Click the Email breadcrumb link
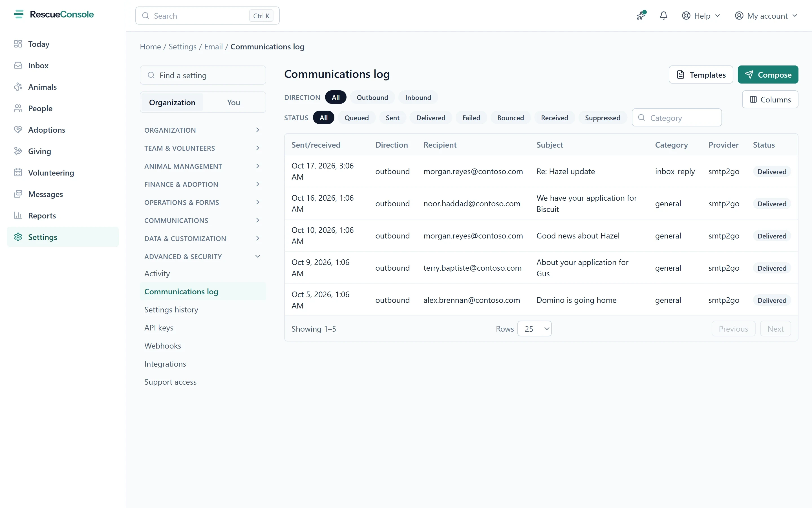This screenshot has height=508, width=812. click(213, 47)
